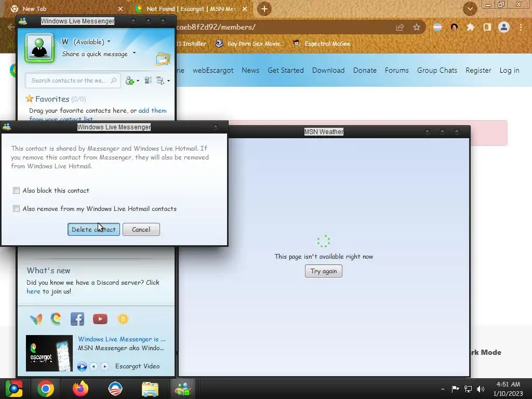532x399 pixels.
Task: Open the Available status dropdown
Action: 91,42
